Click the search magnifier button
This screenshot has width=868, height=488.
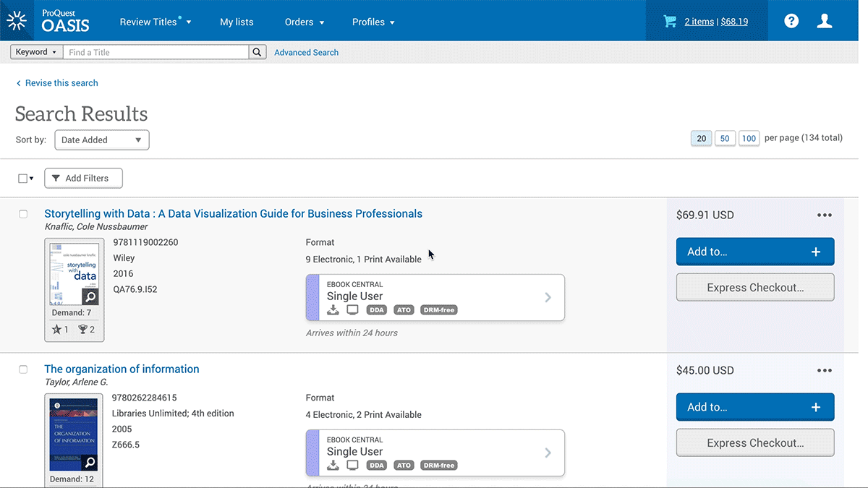[x=258, y=52]
